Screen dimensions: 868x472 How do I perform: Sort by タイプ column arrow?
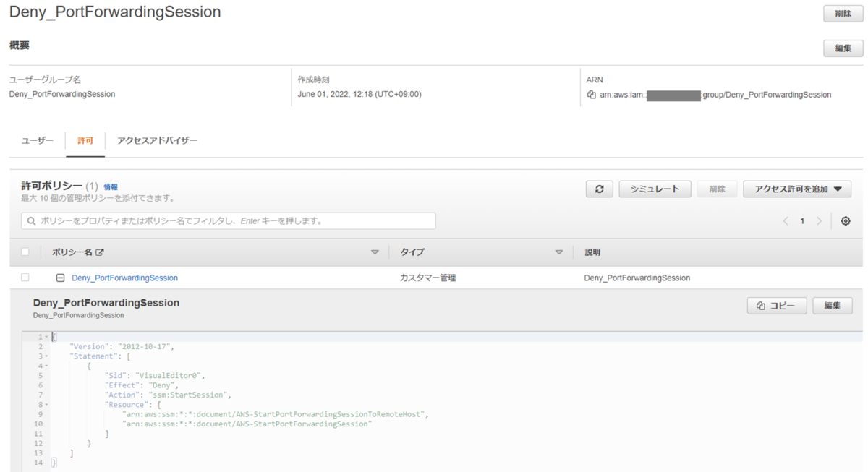click(x=558, y=252)
